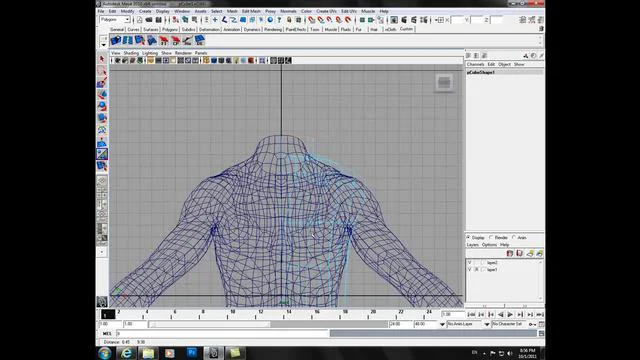Toggle visibility V of layer2
This screenshot has height=360, width=640.
[469, 262]
